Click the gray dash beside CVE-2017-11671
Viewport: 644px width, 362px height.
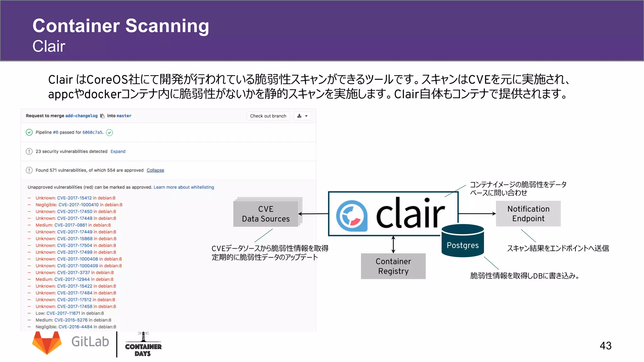pos(29,313)
